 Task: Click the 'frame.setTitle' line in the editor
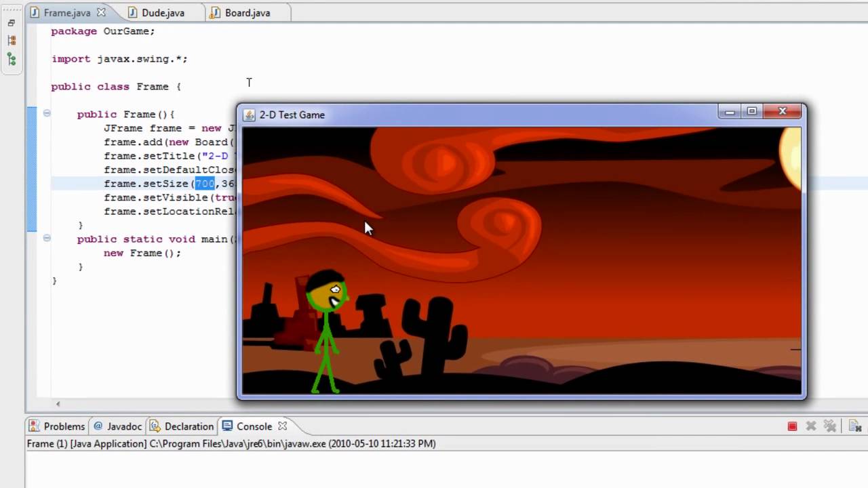170,156
